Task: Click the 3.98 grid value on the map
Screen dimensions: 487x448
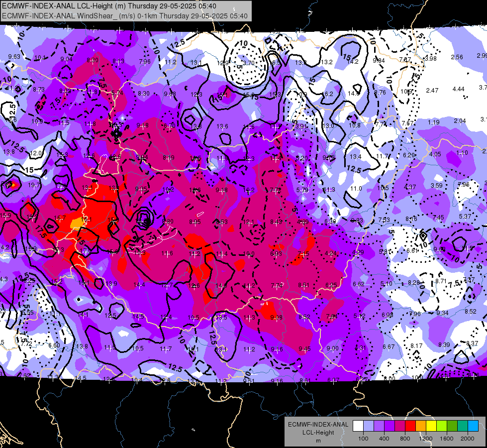Action: [x=431, y=58]
